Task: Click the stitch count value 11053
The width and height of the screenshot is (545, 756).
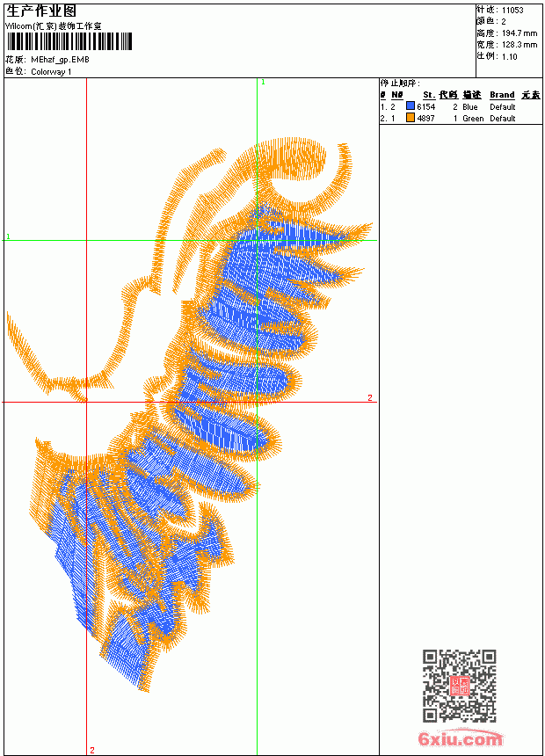Action: click(x=512, y=11)
